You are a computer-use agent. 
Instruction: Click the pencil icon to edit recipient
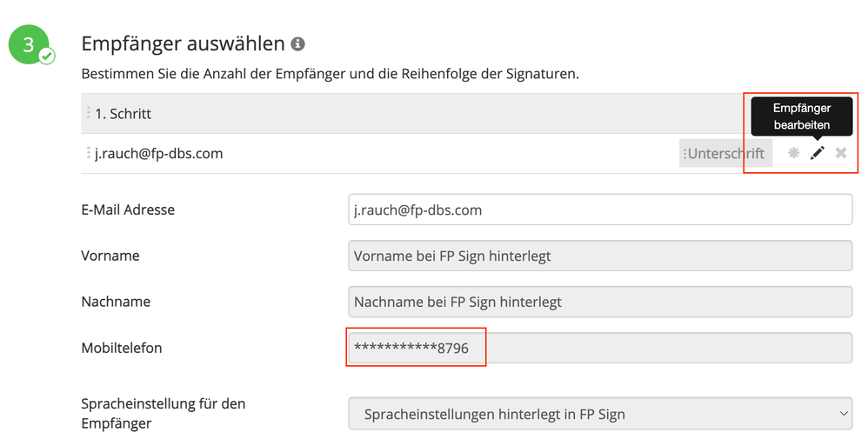click(x=817, y=153)
